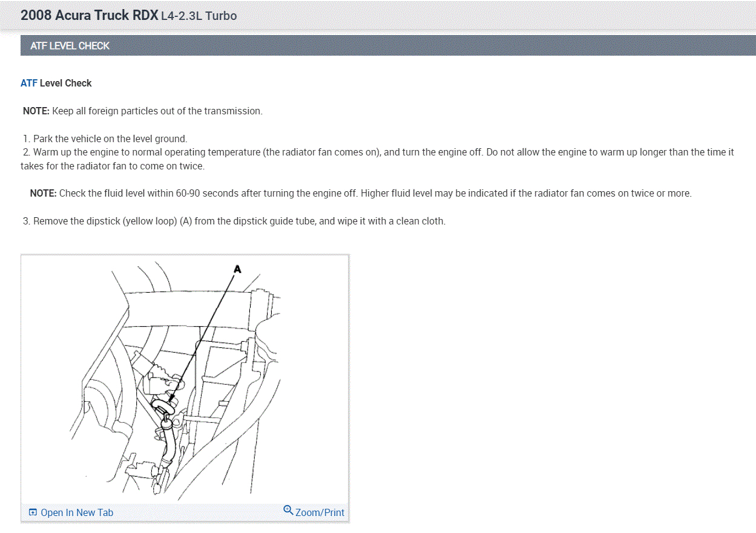756x533 pixels.
Task: Click step 2 about warming up the engine
Action: click(378, 159)
